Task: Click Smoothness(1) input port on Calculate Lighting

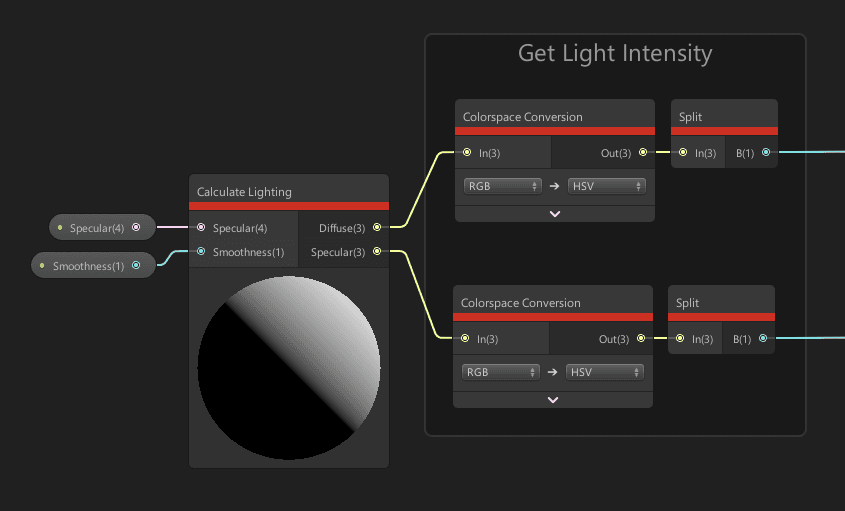Action: [201, 252]
